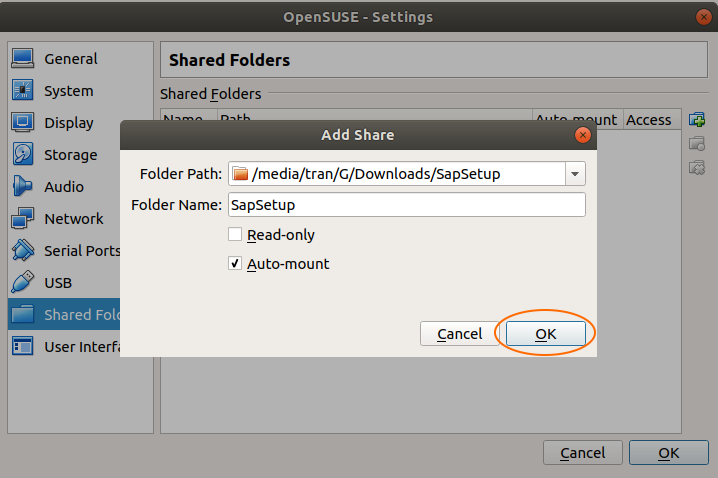Select the Serial Ports connector icon
The height and width of the screenshot is (478, 718).
[22, 250]
